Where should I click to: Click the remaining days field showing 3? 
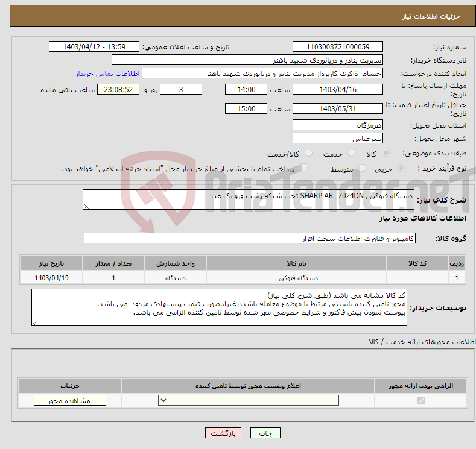[x=181, y=89]
